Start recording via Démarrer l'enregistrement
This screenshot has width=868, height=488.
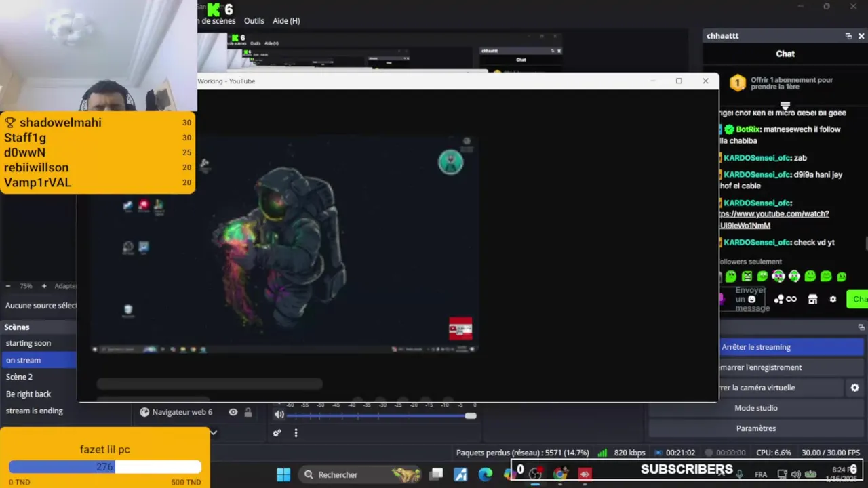point(791,367)
